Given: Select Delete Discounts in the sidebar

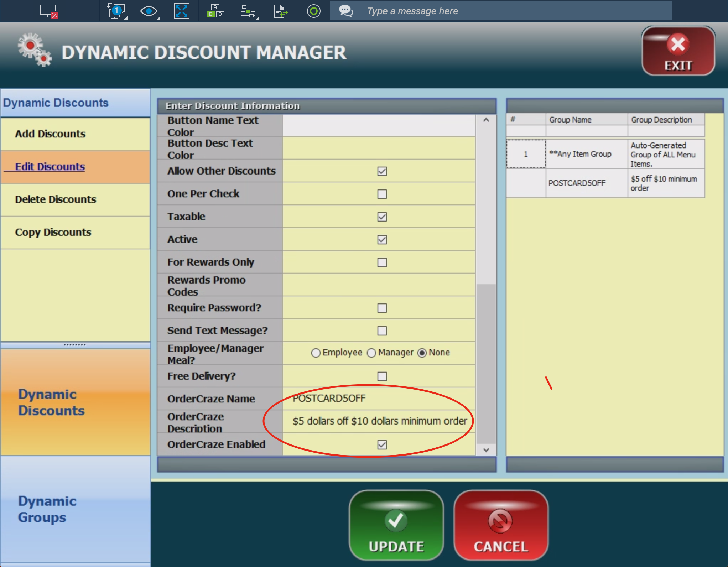Looking at the screenshot, I should pos(56,199).
